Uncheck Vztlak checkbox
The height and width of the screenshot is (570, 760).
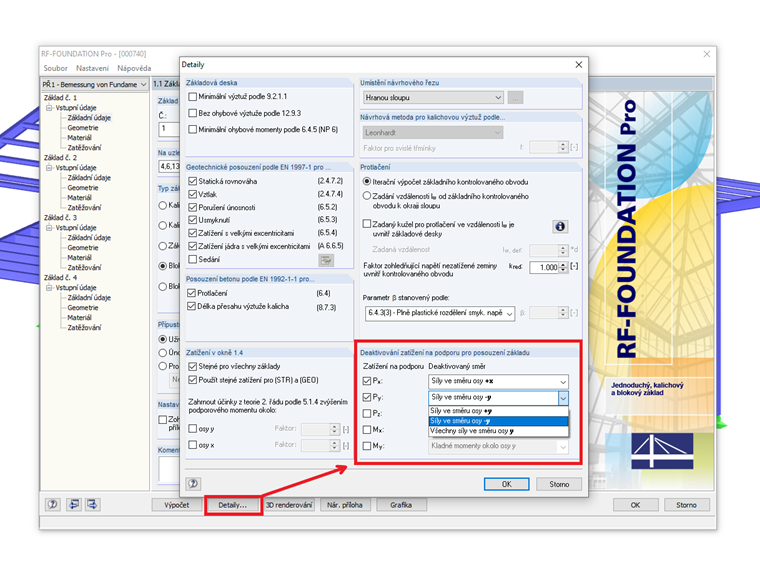(x=192, y=194)
